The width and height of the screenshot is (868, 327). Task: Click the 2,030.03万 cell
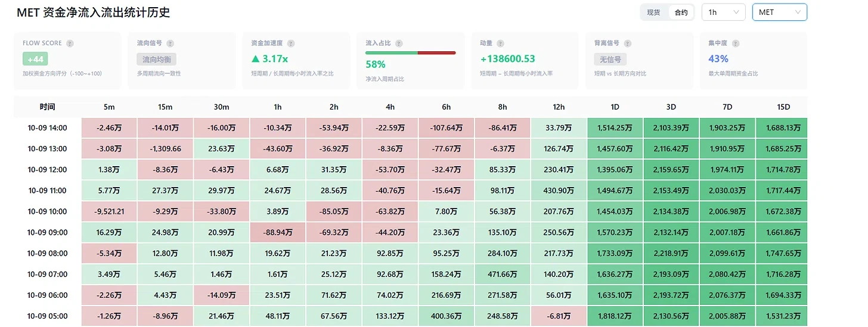(x=727, y=191)
